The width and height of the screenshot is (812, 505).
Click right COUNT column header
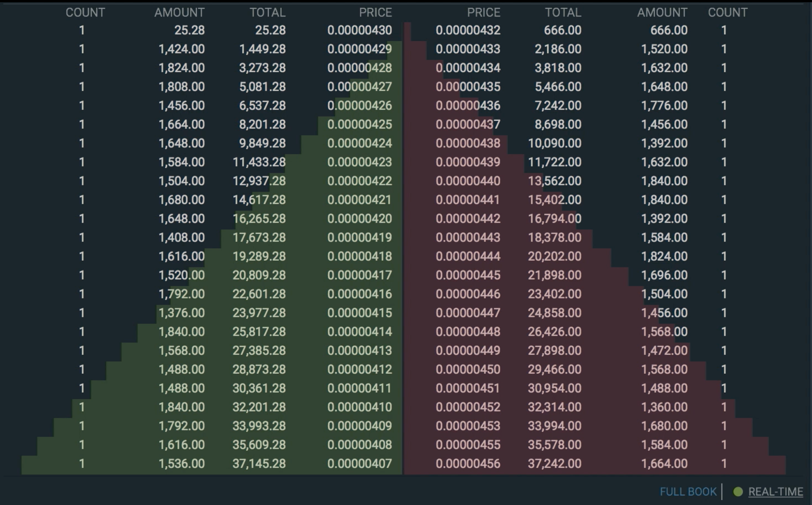point(728,12)
